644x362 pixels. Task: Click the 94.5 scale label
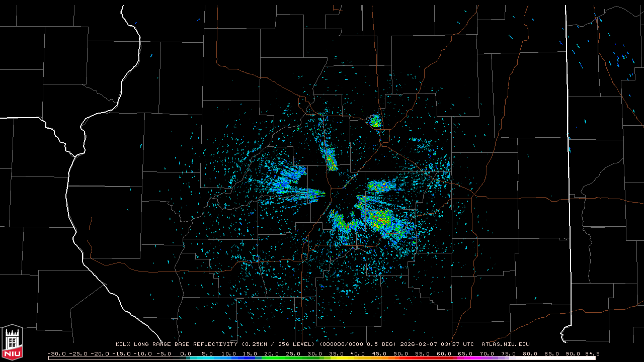(x=592, y=353)
